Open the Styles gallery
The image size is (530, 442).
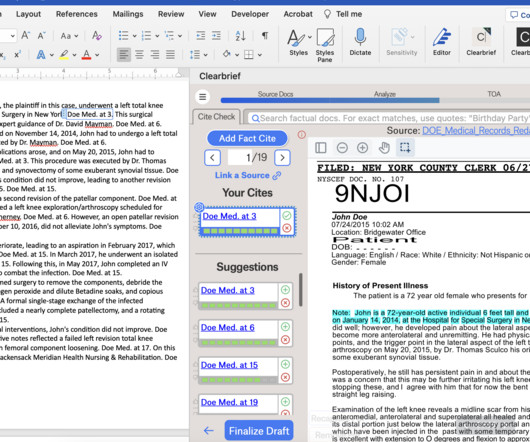click(298, 42)
